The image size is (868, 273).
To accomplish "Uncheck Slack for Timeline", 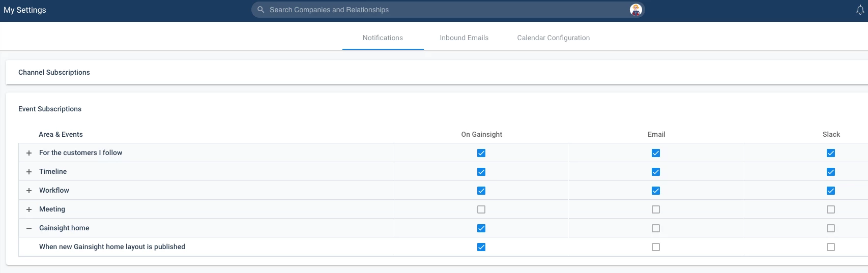I will pyautogui.click(x=831, y=172).
